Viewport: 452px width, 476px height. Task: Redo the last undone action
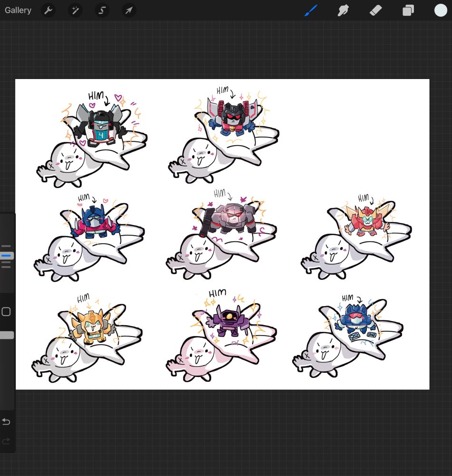click(6, 441)
